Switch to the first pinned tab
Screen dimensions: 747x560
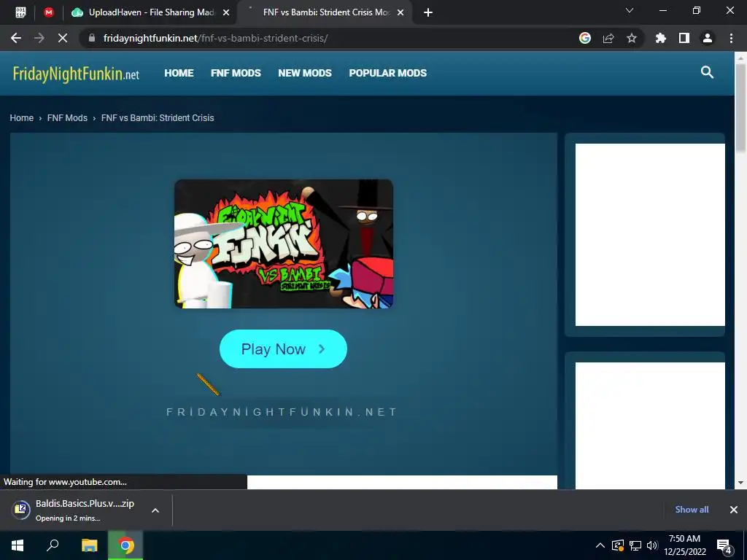pyautogui.click(x=20, y=12)
